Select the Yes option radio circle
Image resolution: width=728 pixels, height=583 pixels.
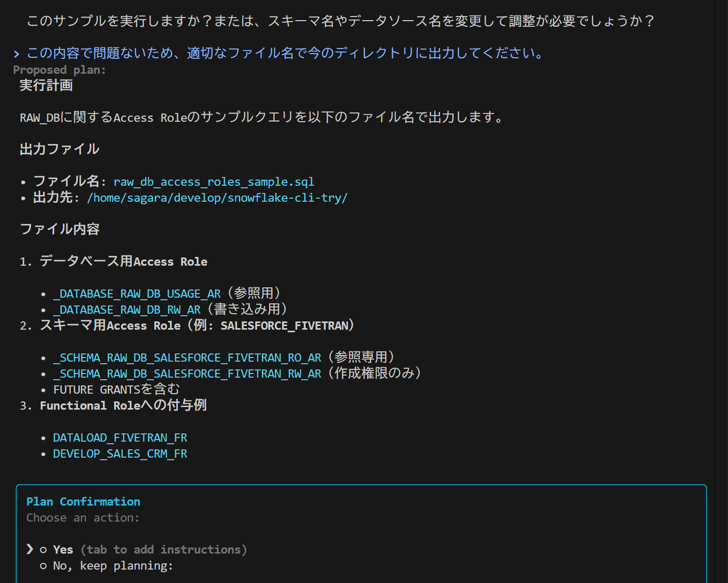coord(43,550)
